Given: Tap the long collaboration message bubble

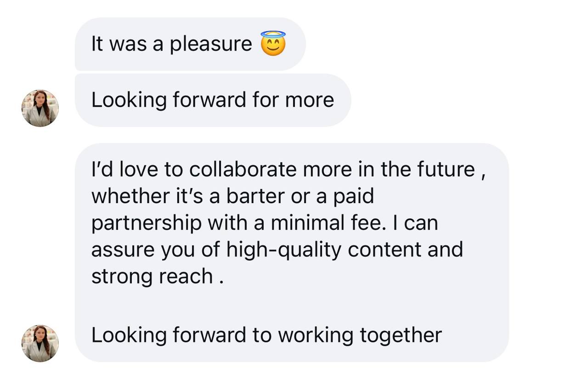Looking at the screenshot, I should coord(292,252).
